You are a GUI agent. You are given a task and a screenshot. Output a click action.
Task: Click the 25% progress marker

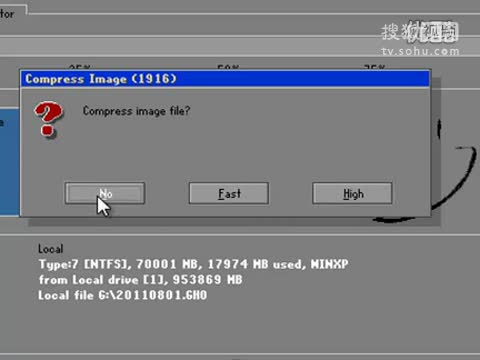tap(79, 67)
